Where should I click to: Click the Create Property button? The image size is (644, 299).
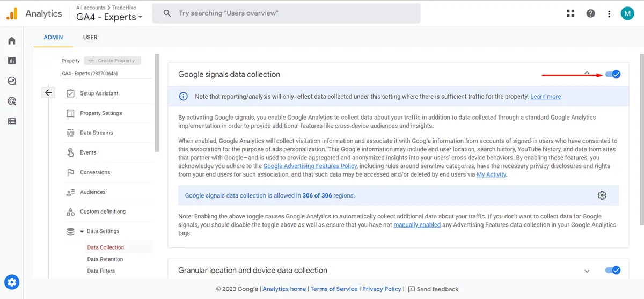(112, 61)
